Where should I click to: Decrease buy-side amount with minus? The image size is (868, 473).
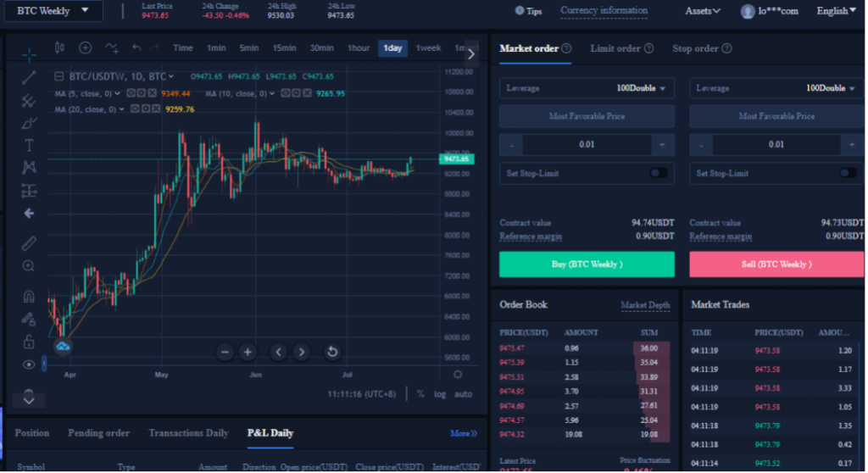coord(511,145)
